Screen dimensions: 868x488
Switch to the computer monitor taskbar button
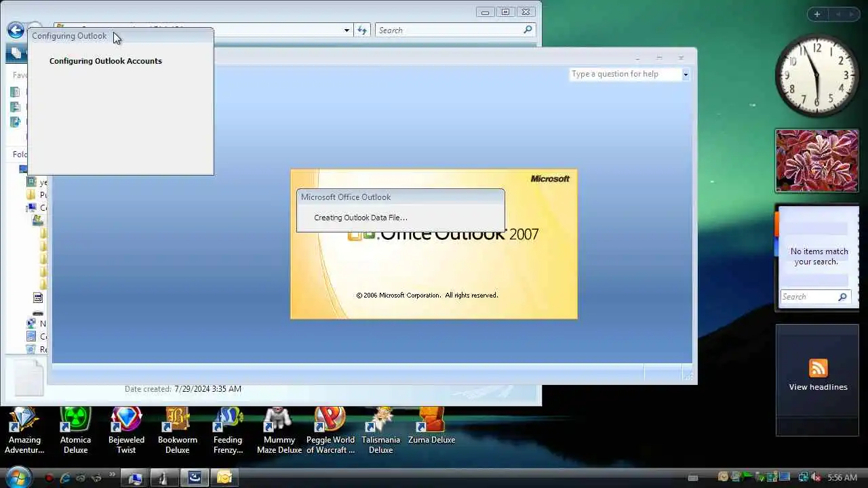[135, 479]
